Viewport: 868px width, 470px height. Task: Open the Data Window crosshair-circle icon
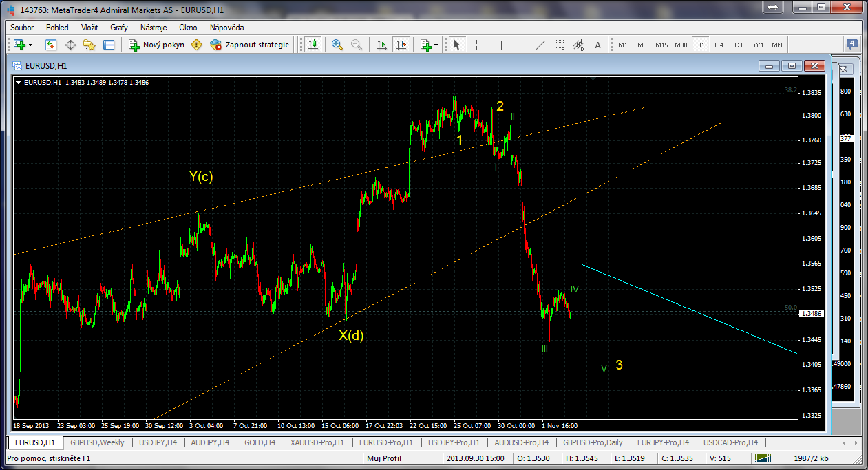point(70,45)
